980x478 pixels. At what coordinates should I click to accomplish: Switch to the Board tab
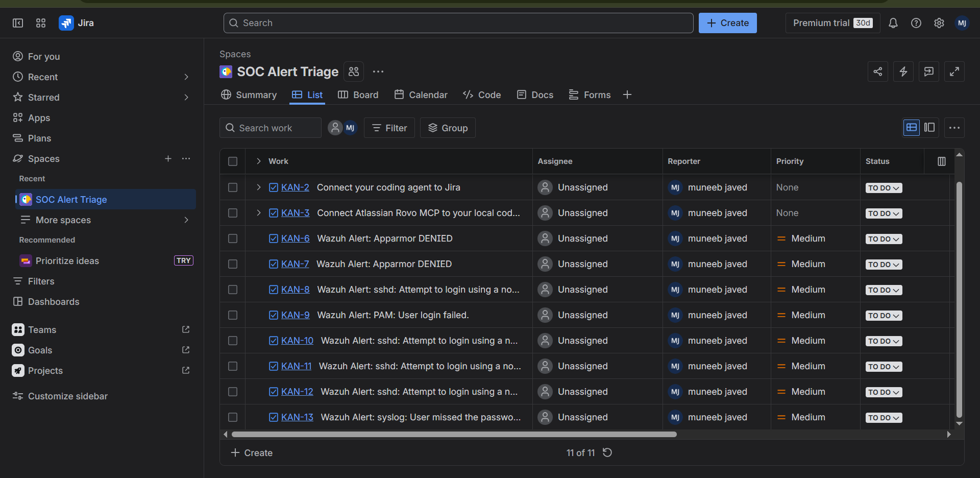(358, 95)
